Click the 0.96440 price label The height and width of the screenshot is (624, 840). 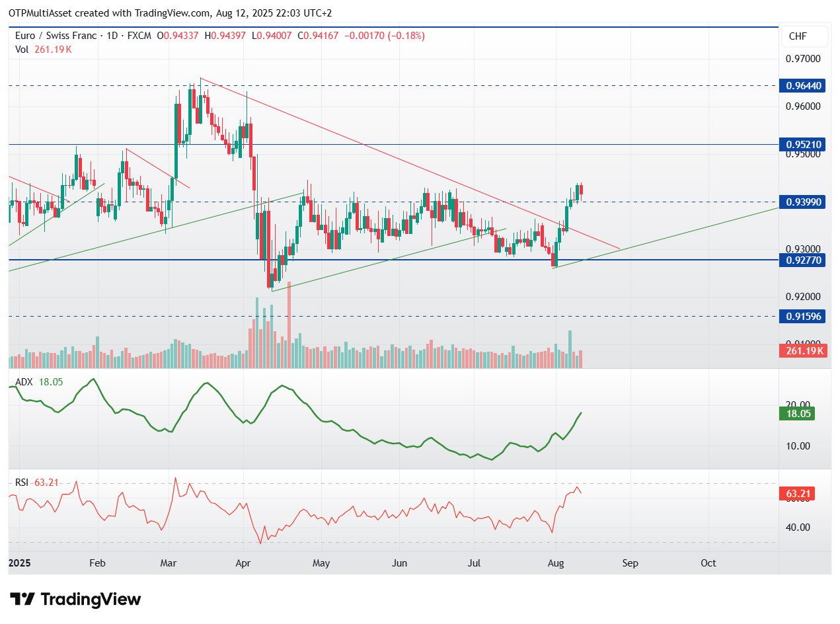click(x=804, y=86)
